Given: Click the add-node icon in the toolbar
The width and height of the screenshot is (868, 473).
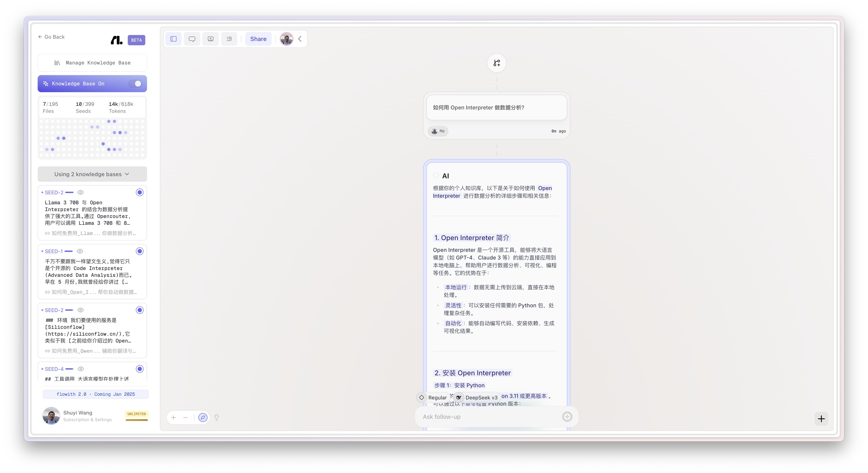Looking at the screenshot, I should click(x=211, y=39).
